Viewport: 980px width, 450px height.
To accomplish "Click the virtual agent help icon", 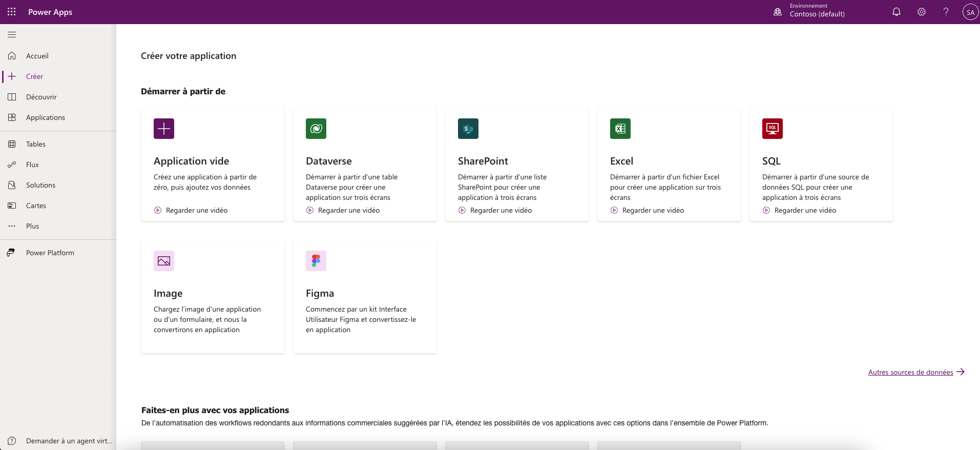I will click(x=12, y=441).
